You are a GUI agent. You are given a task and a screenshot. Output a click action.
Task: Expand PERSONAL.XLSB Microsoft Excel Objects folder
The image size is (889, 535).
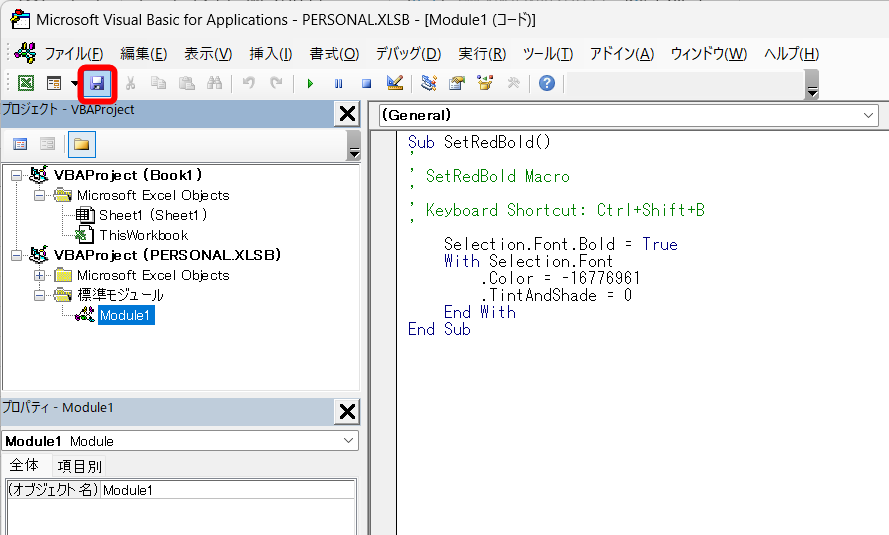(x=39, y=275)
